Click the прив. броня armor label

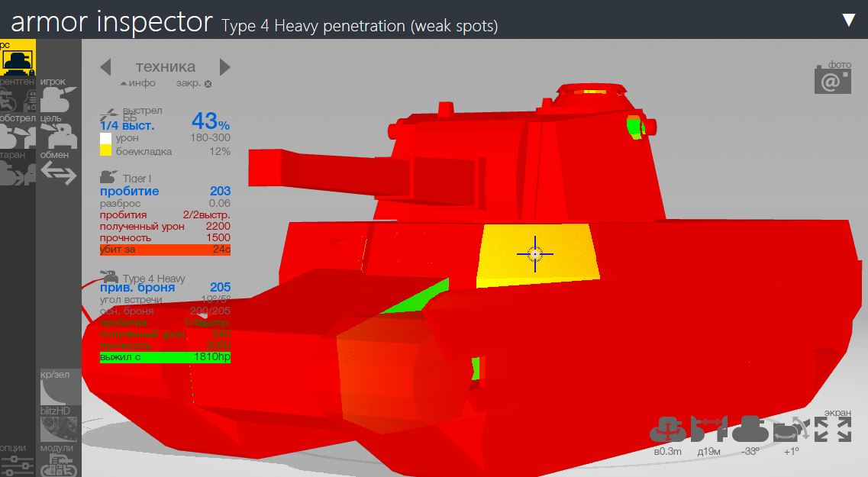point(137,287)
